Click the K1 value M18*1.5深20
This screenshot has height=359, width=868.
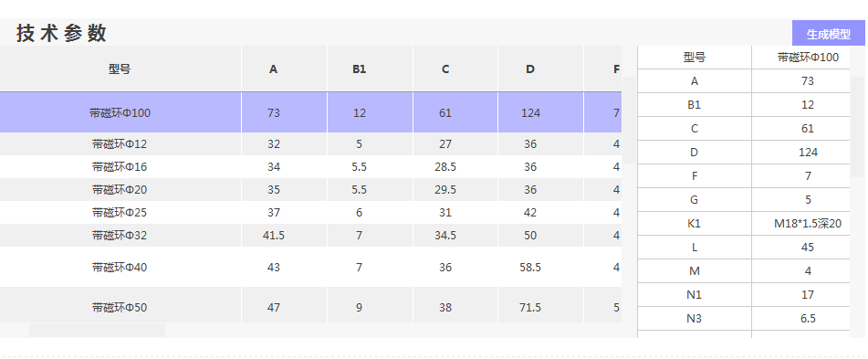pyautogui.click(x=808, y=224)
